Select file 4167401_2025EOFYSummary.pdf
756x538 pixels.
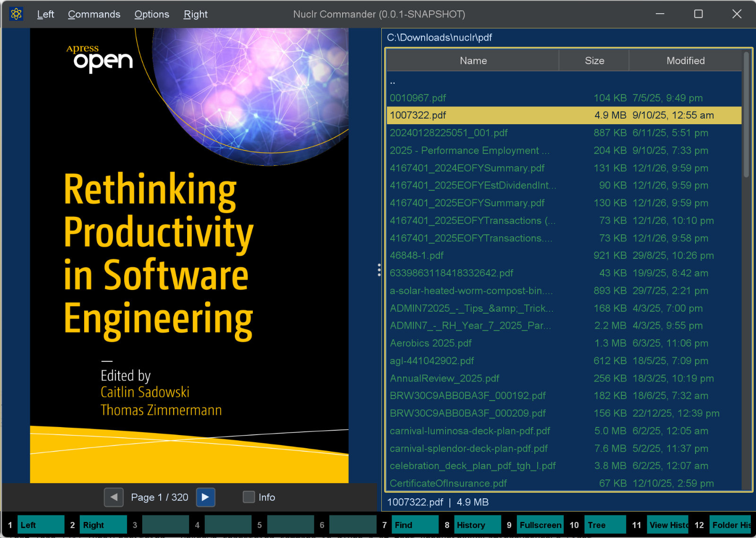(x=564, y=203)
